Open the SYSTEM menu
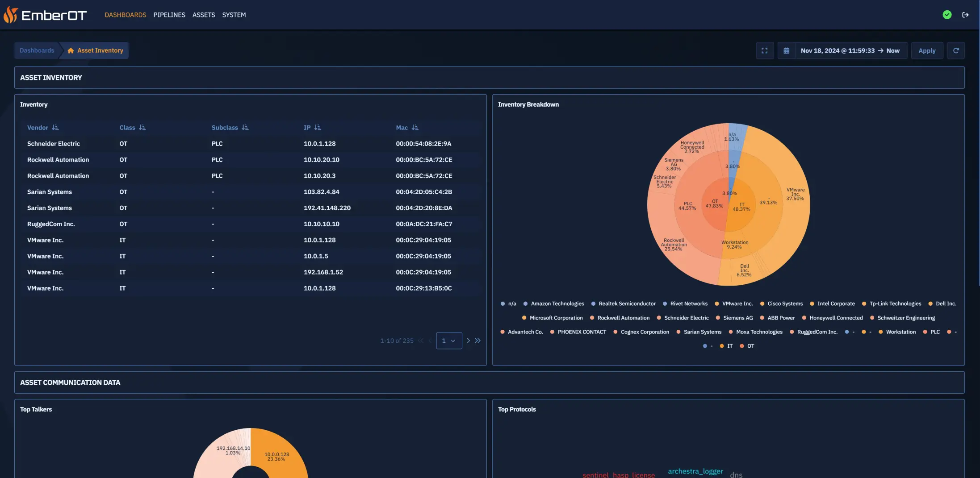This screenshot has width=980, height=478. point(234,15)
